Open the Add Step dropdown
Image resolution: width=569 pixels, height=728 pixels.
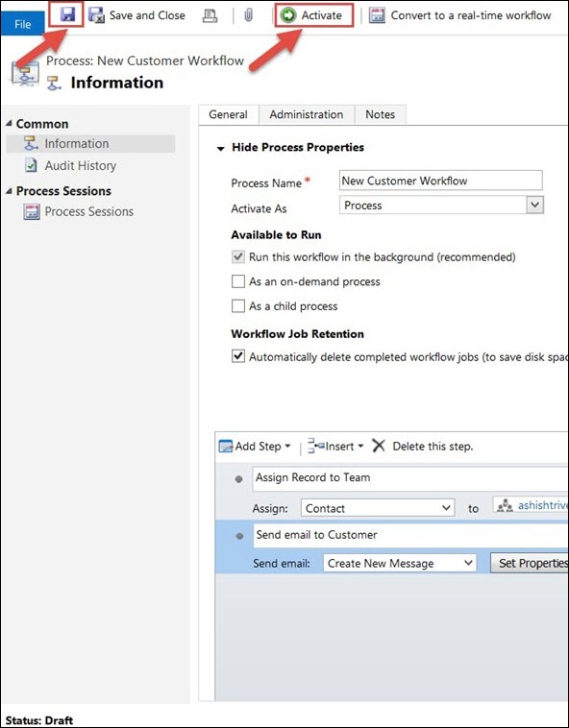(x=255, y=447)
